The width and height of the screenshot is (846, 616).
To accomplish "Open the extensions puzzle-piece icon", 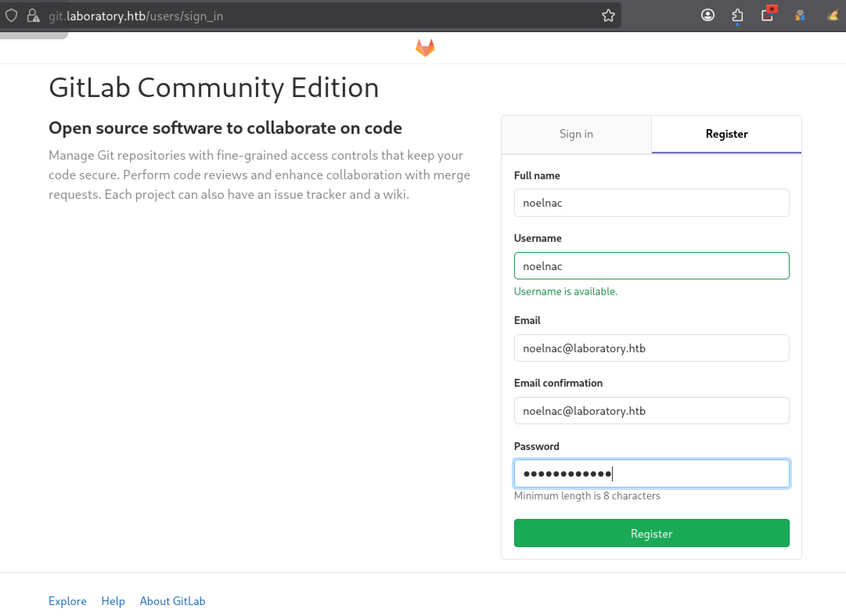I will click(737, 16).
